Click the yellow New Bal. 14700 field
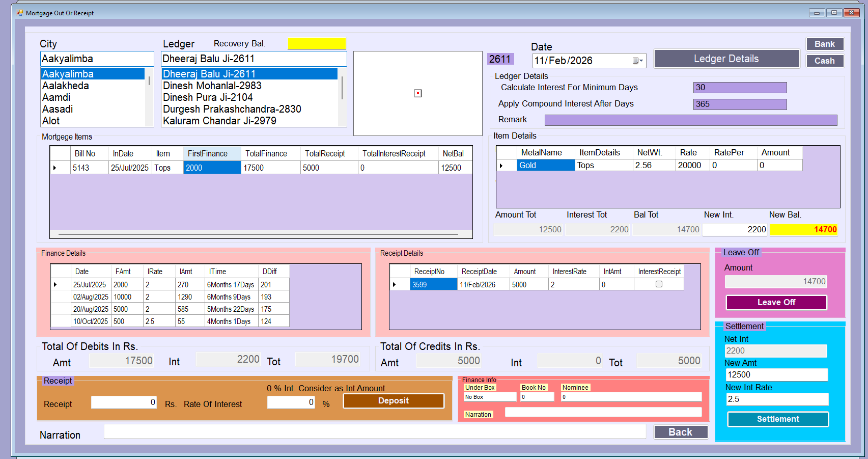868x459 pixels. pyautogui.click(x=804, y=230)
